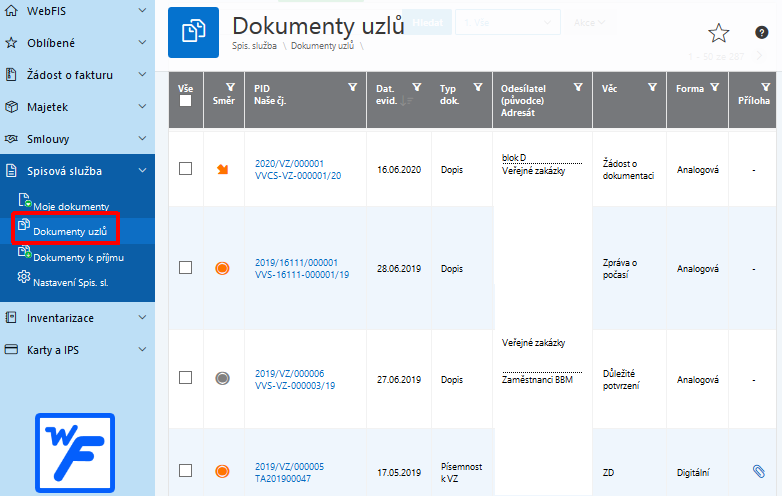782x496 pixels.
Task: Open Dokumenty k příjmu in sidebar
Action: click(x=78, y=257)
